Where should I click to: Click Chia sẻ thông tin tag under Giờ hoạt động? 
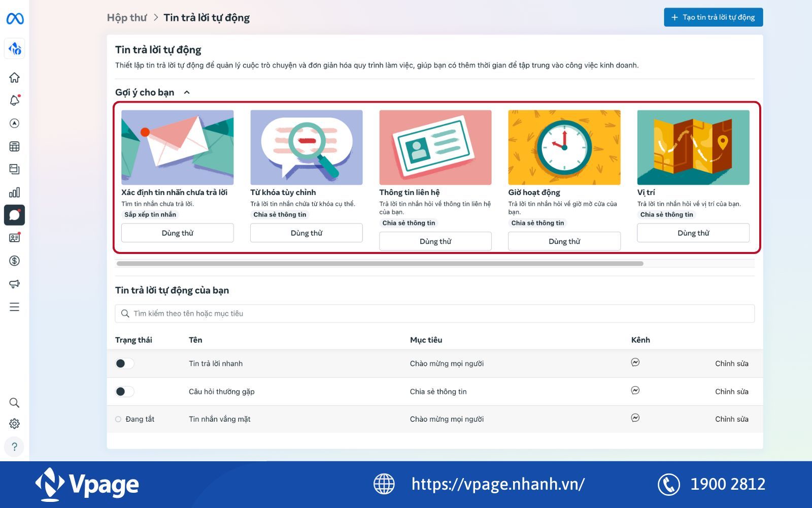(537, 223)
